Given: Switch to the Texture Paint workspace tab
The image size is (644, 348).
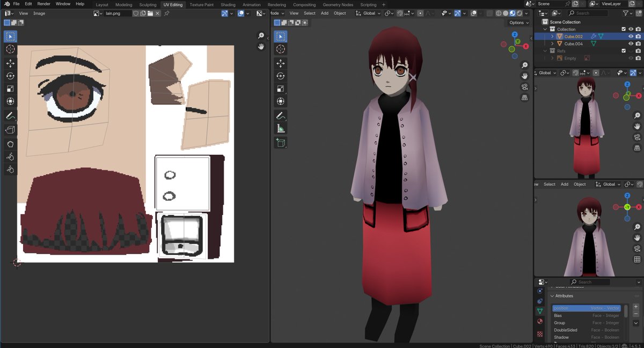Looking at the screenshot, I should tap(201, 5).
